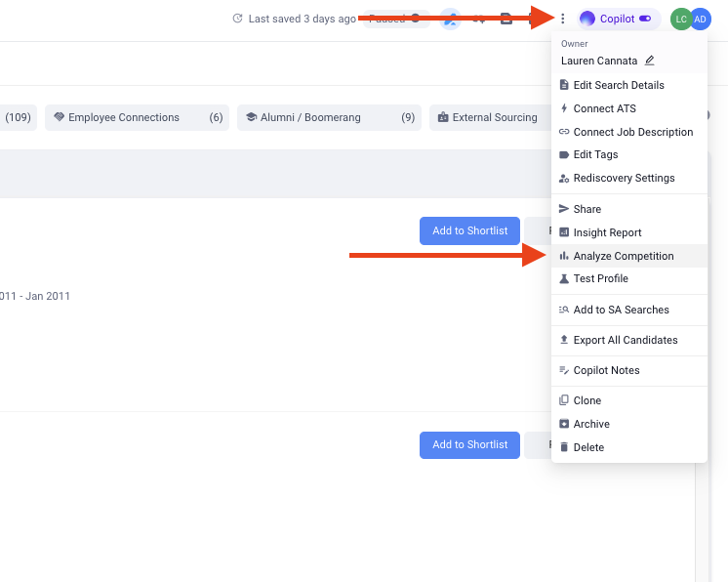This screenshot has height=582, width=728.
Task: Open the External Sourcing tab
Action: tap(490, 117)
